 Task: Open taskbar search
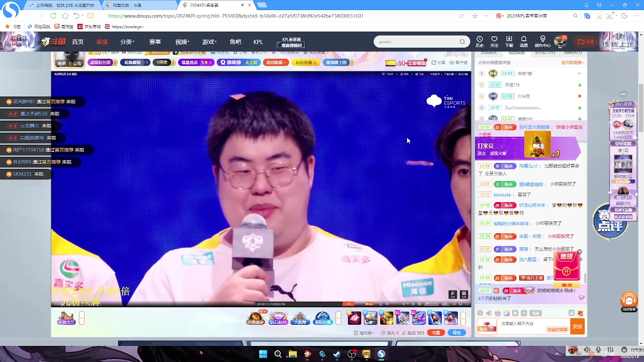(278, 354)
